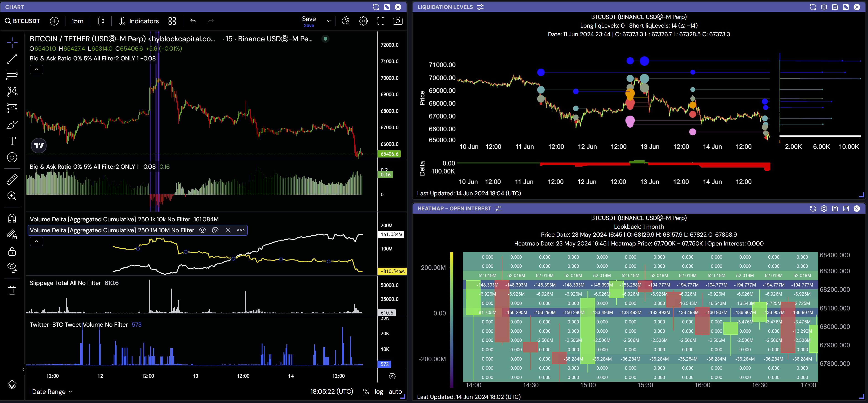
Task: Expand the Save options dropdown arrow
Action: pos(328,21)
